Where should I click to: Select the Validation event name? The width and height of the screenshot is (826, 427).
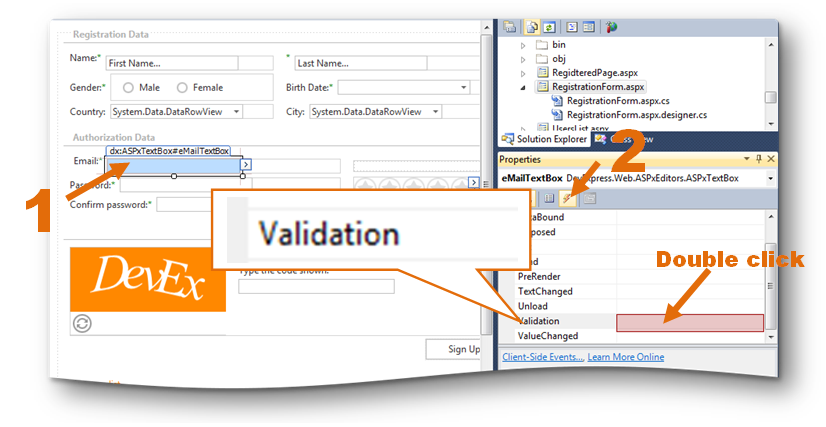538,321
